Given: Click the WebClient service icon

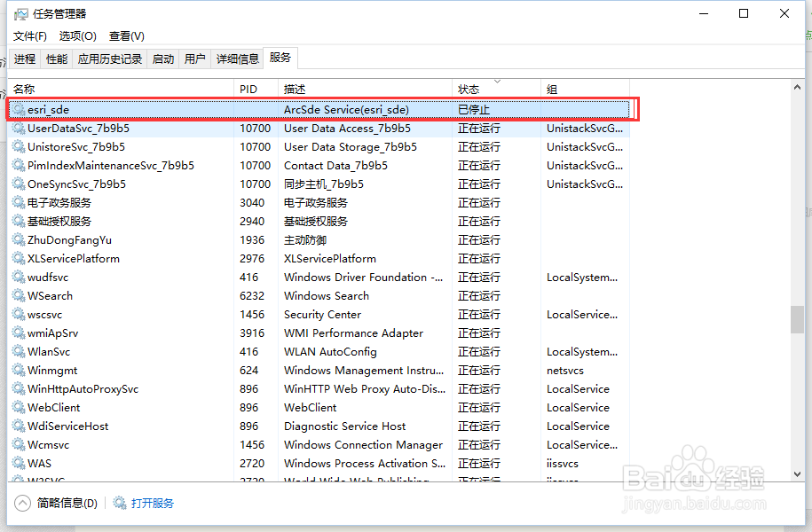Looking at the screenshot, I should [18, 407].
